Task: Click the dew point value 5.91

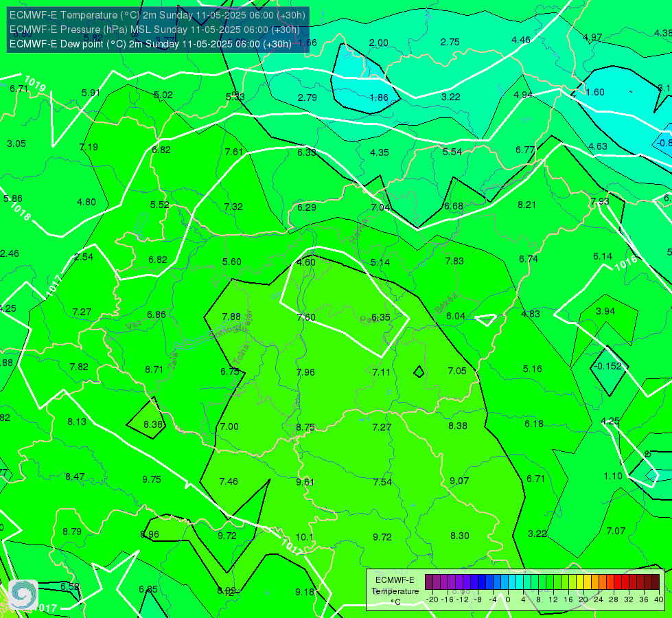Action: [x=91, y=93]
